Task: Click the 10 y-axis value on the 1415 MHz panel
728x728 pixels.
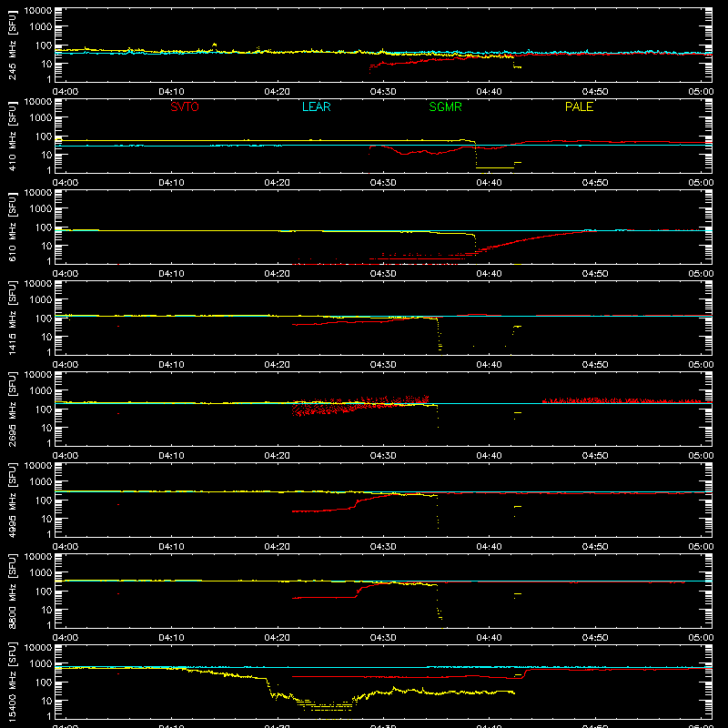Action: [46, 337]
